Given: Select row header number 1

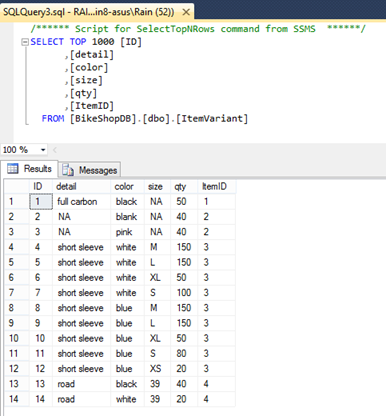Looking at the screenshot, I should tap(17, 202).
